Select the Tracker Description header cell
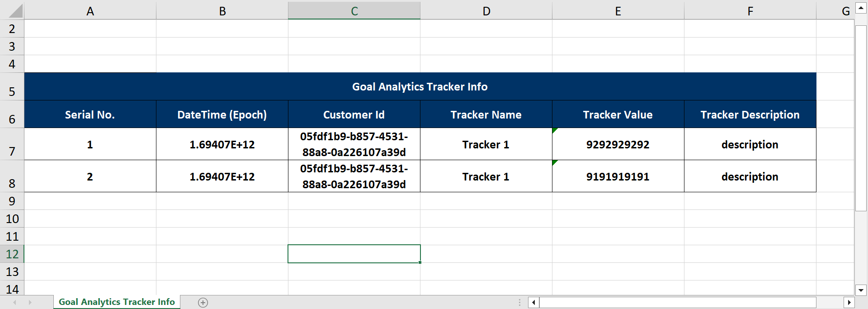 (x=750, y=114)
